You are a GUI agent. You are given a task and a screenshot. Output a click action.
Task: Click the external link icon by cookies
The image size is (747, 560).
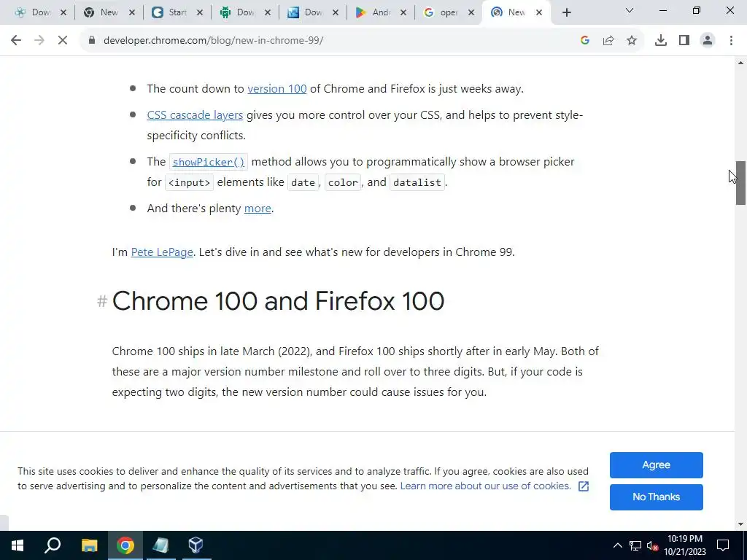584,486
